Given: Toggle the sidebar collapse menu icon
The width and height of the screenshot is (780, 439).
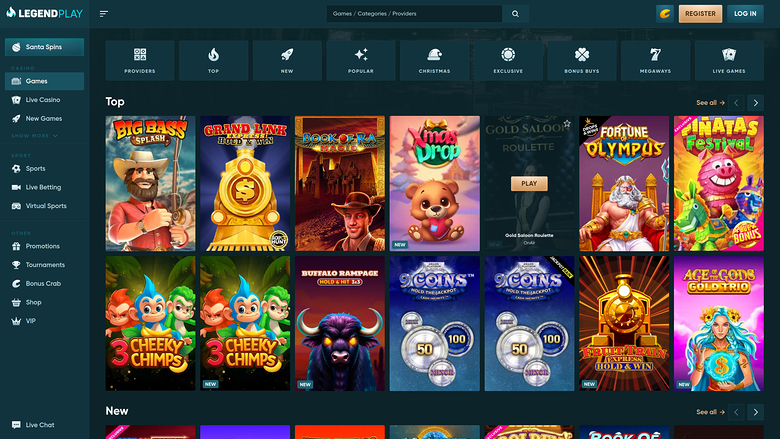Looking at the screenshot, I should tap(103, 14).
